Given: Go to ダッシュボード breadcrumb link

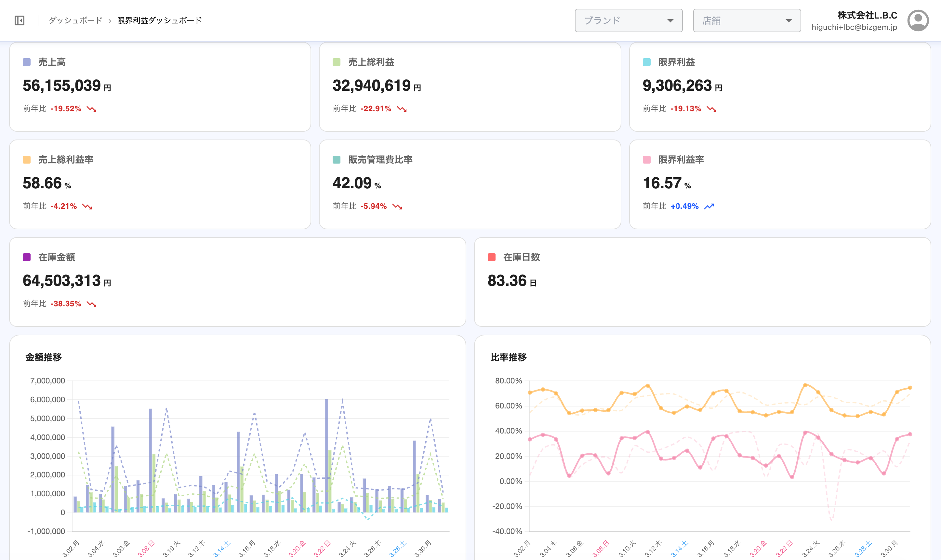Looking at the screenshot, I should click(75, 20).
